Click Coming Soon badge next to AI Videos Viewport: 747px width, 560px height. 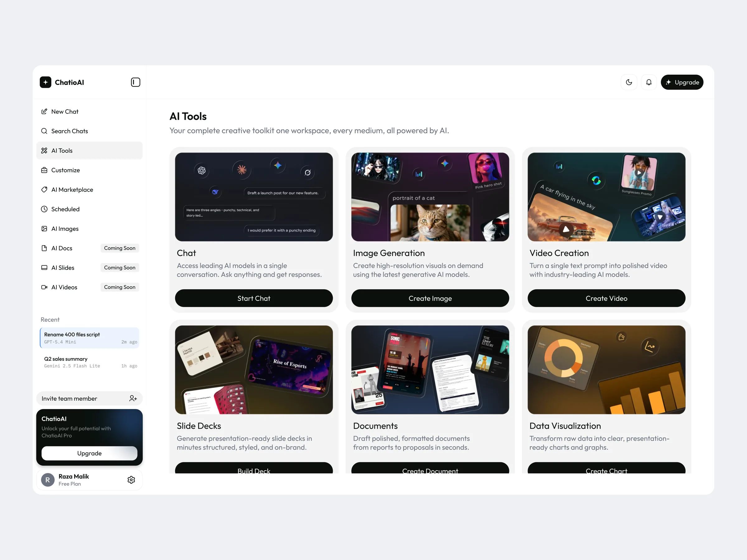point(120,287)
